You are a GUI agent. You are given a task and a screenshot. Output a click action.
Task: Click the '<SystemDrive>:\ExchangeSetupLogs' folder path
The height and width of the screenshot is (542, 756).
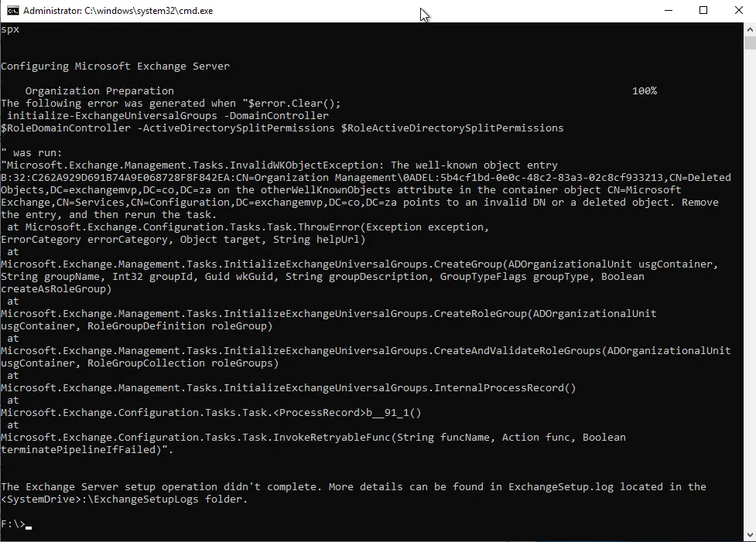point(99,499)
